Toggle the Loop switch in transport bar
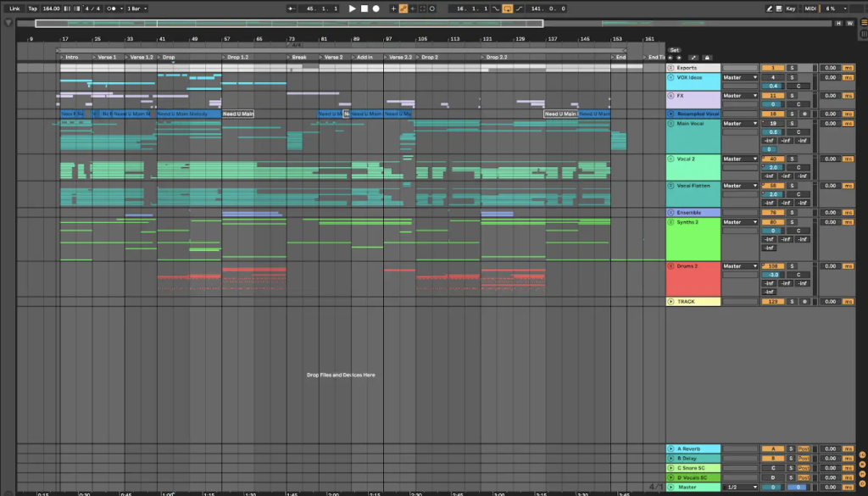868x496 pixels. (507, 8)
